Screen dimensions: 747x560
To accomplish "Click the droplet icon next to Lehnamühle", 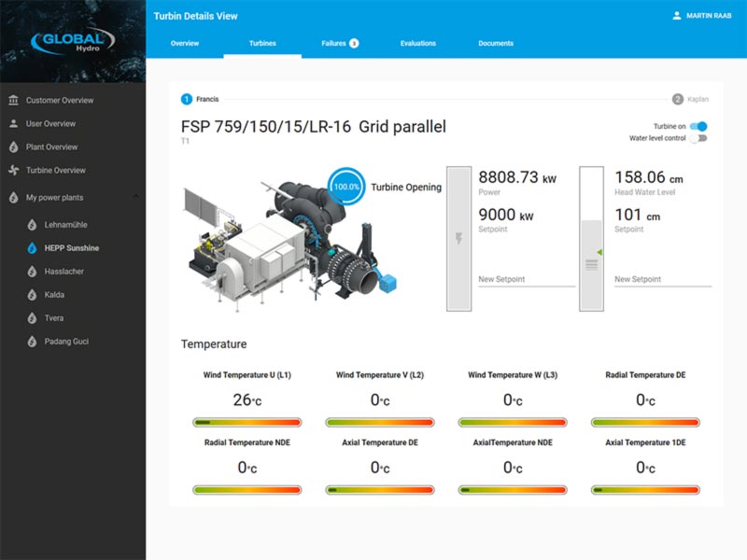I will tap(32, 225).
